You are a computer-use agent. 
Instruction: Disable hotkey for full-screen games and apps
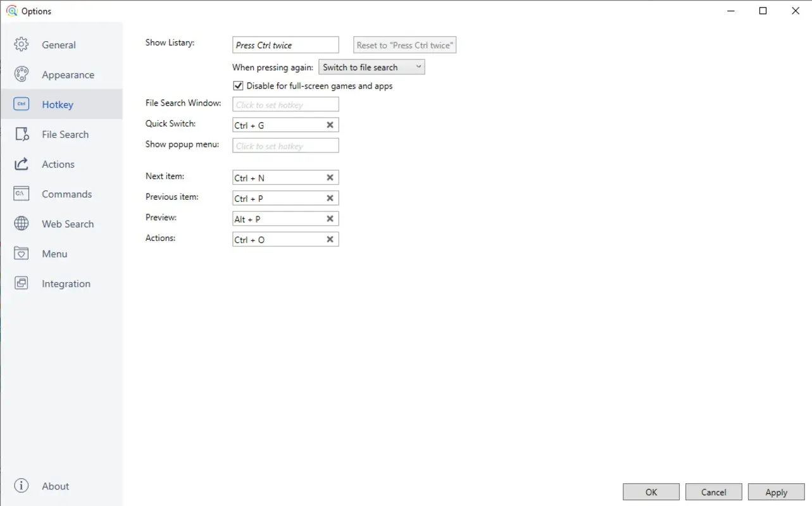(x=238, y=85)
